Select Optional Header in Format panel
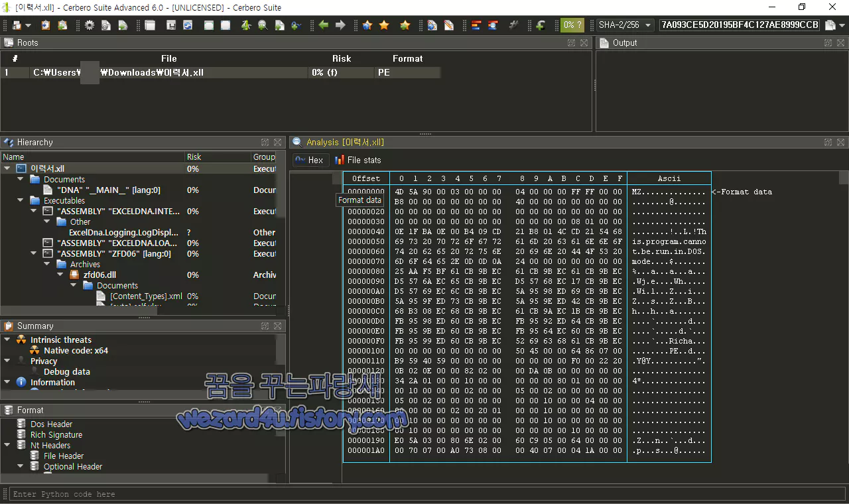The height and width of the screenshot is (504, 849). point(73,466)
